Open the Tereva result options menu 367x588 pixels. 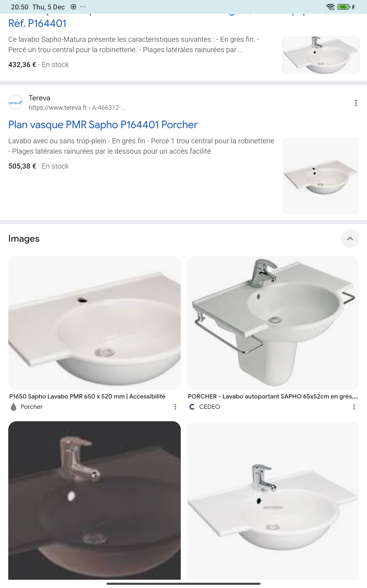pyautogui.click(x=356, y=103)
